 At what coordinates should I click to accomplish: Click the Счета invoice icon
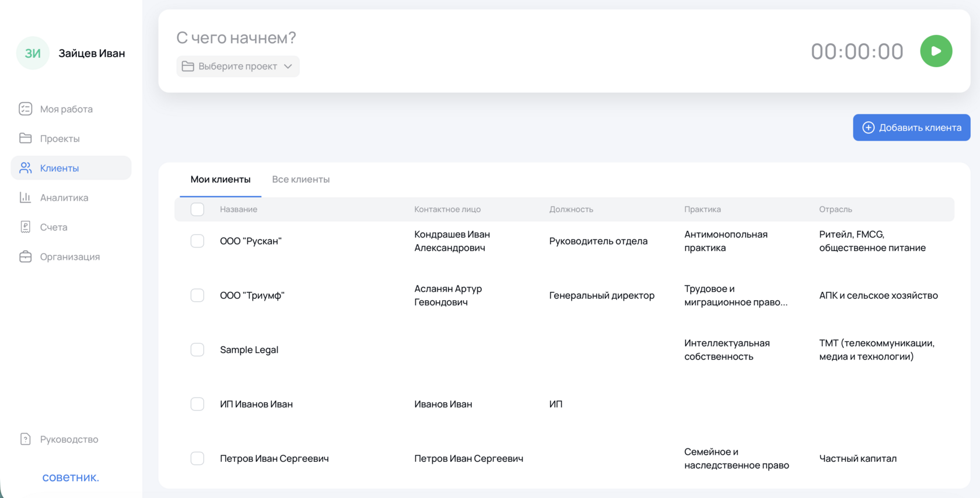(26, 227)
